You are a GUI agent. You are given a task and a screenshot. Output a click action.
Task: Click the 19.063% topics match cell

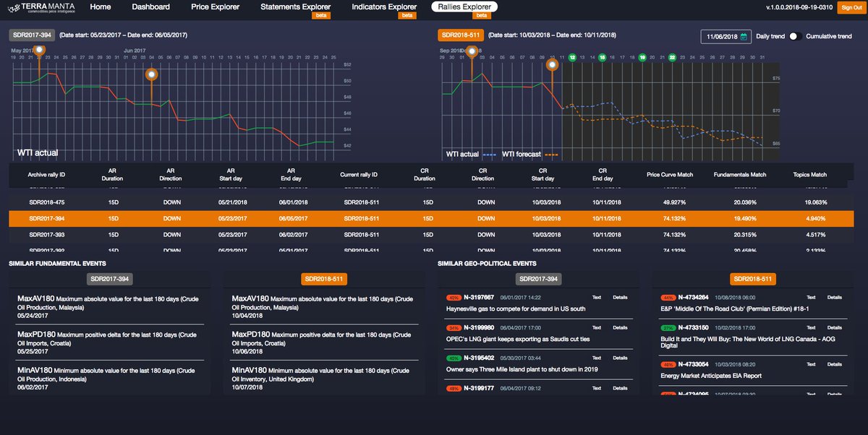(815, 203)
